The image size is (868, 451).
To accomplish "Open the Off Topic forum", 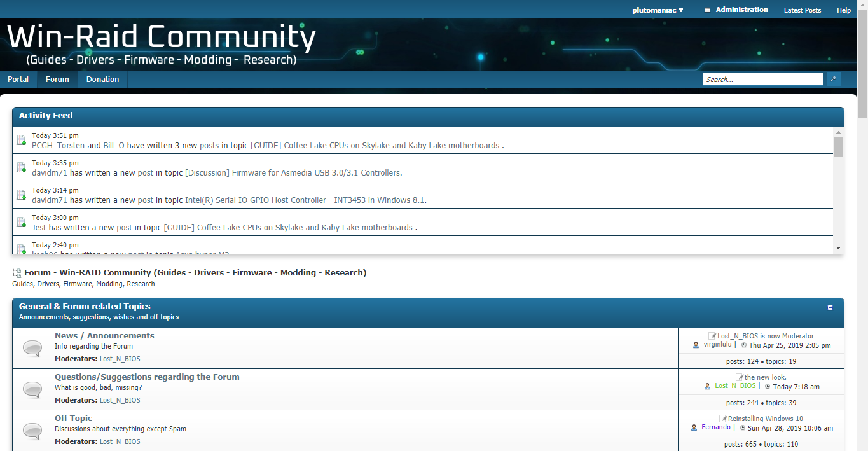I will pyautogui.click(x=73, y=419).
